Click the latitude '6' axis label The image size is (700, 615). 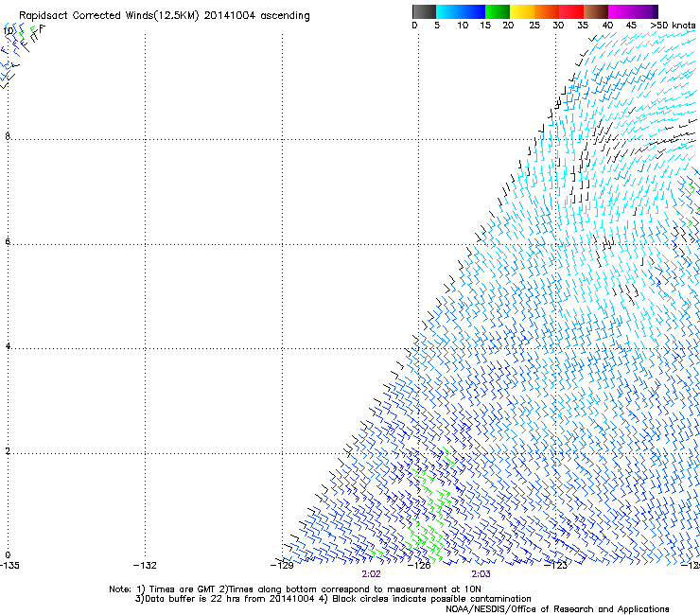click(8, 241)
